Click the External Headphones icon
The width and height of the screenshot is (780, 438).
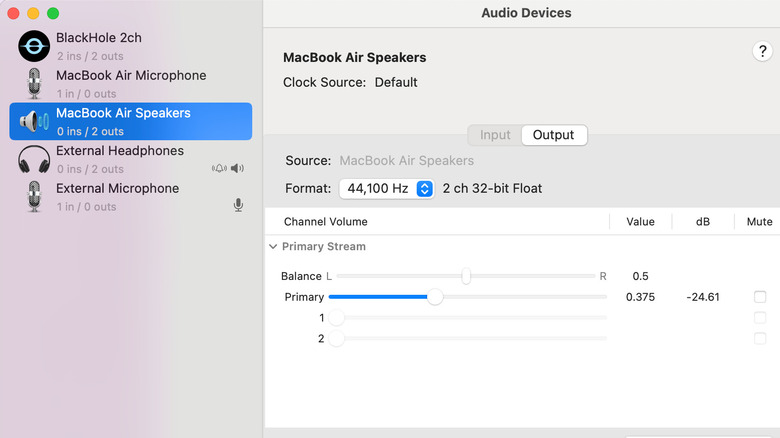tap(34, 159)
